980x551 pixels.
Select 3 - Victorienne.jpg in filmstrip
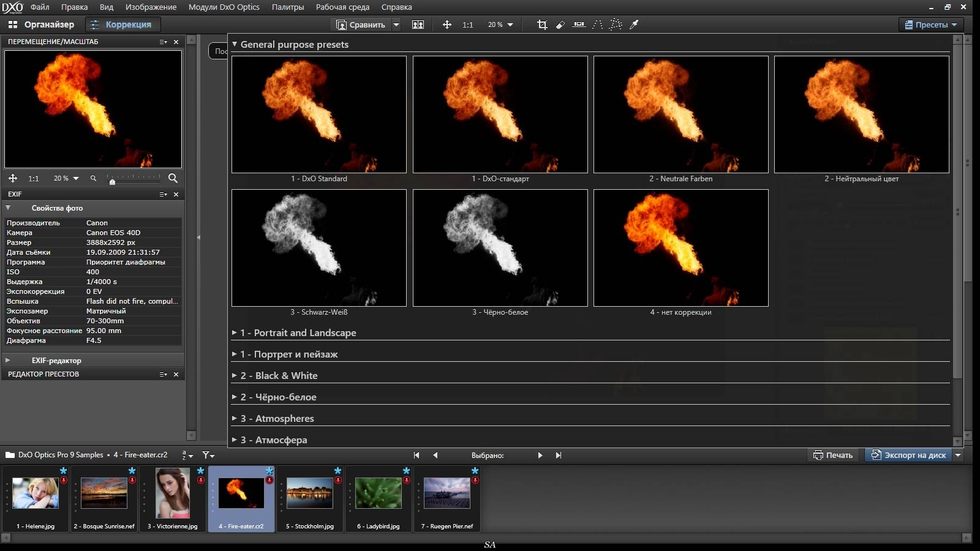pos(172,498)
